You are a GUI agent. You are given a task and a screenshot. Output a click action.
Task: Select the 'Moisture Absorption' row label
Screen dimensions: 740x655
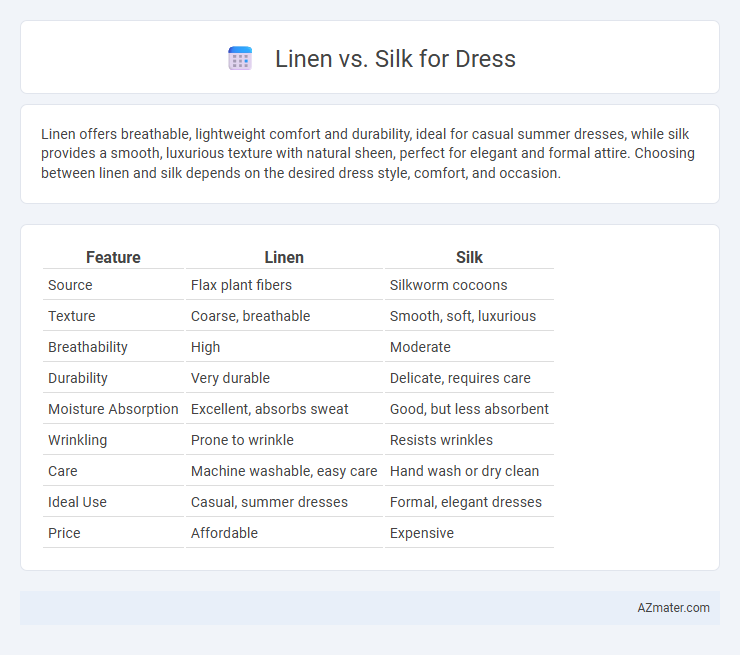click(x=113, y=409)
